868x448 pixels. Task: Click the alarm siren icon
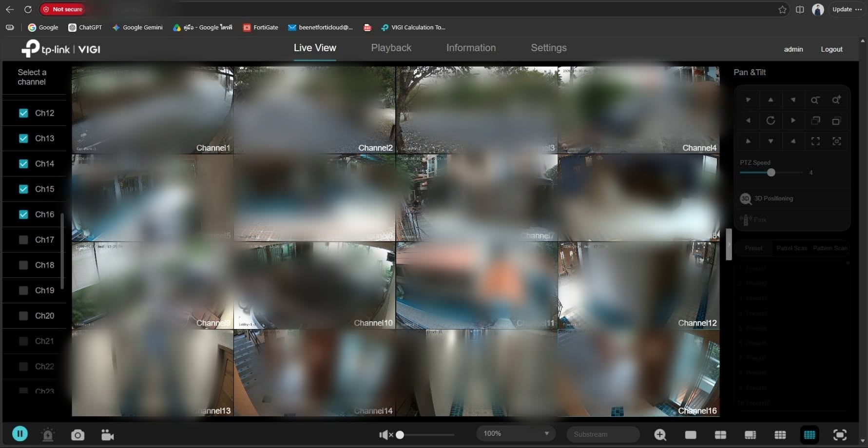tap(48, 434)
